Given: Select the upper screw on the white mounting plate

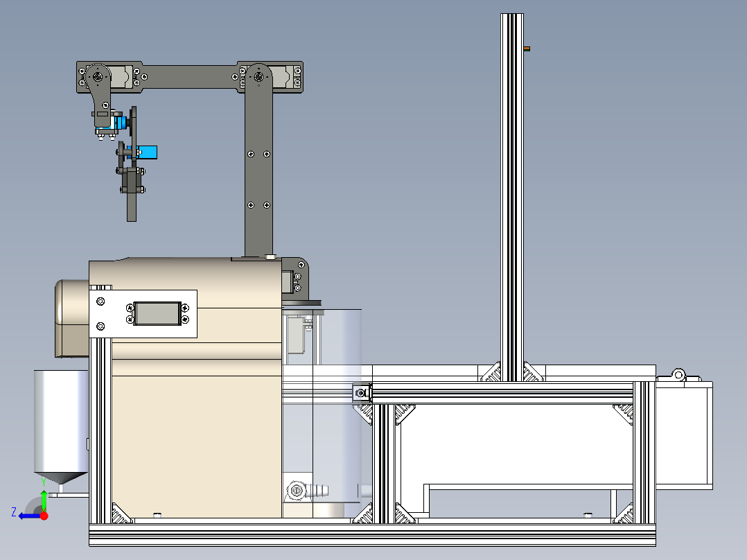Looking at the screenshot, I should 100,301.
